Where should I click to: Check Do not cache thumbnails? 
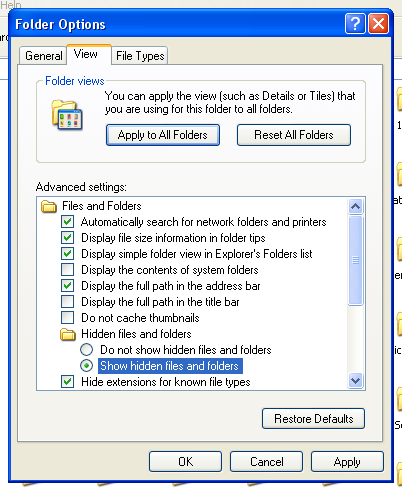[68, 318]
